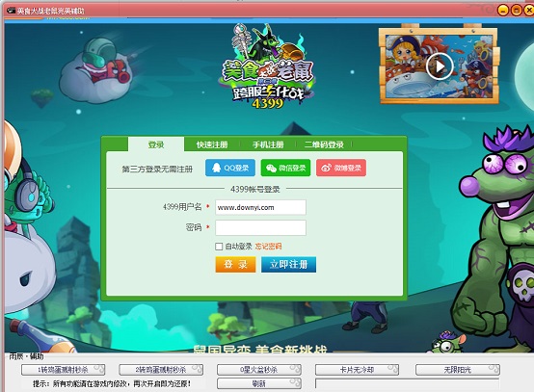The image size is (534, 392).
Task: Click the 刷新 refresh button
Action: pos(259,383)
